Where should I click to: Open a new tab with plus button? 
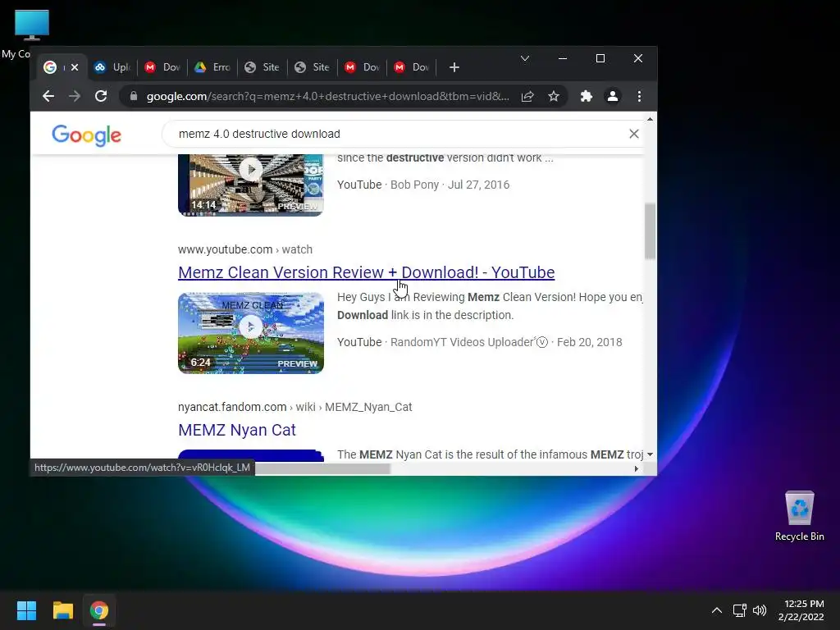[454, 67]
